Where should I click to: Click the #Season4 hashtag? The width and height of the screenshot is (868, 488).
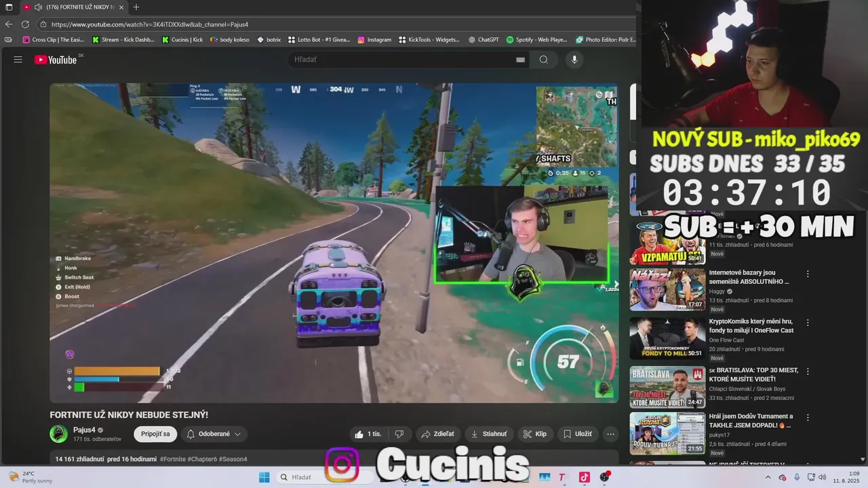point(233,459)
